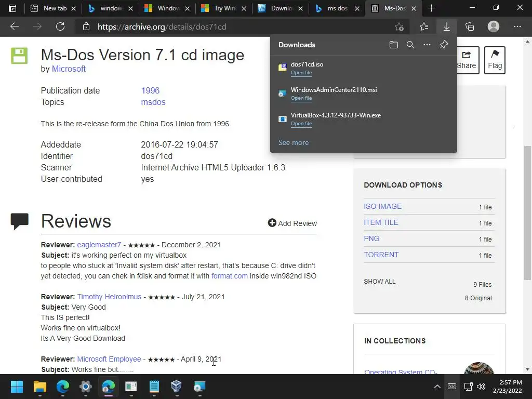532x399 pixels.
Task: Go back to previous page
Action: coord(14,26)
